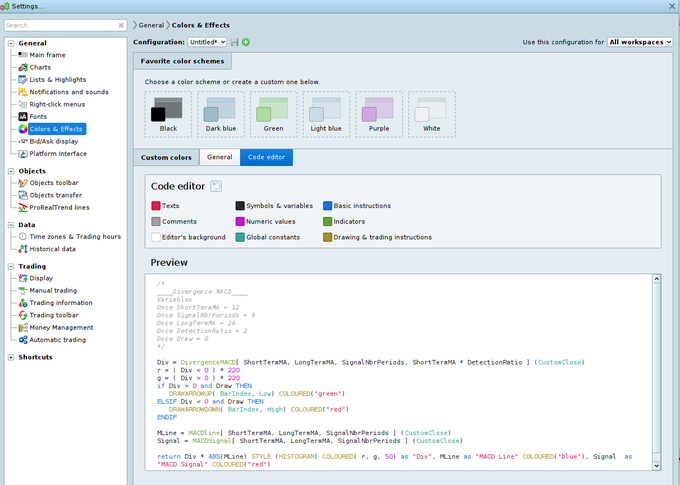The image size is (680, 485).
Task: Open Money Management settings
Action: (x=60, y=327)
